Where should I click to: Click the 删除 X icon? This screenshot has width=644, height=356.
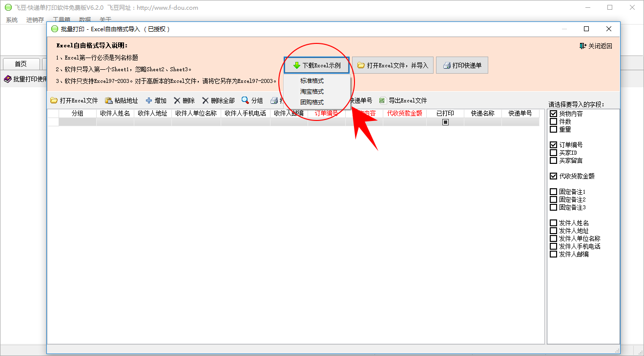point(177,100)
